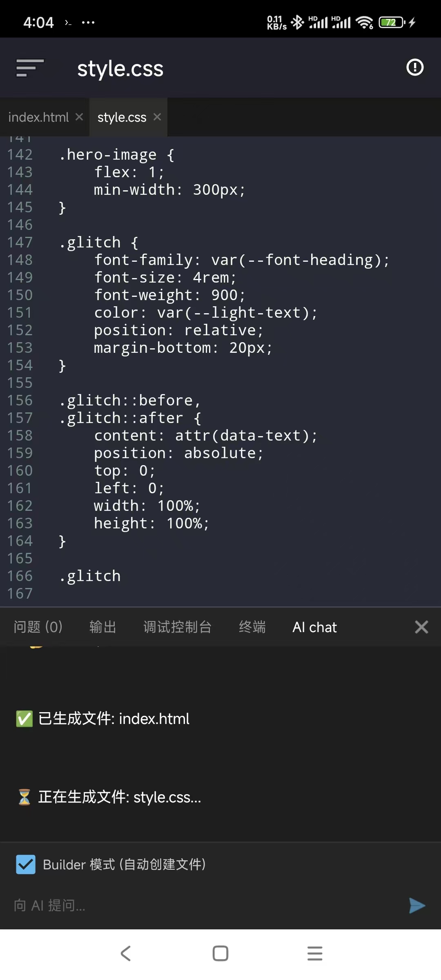Switch to the 输出 panel tab

click(102, 627)
